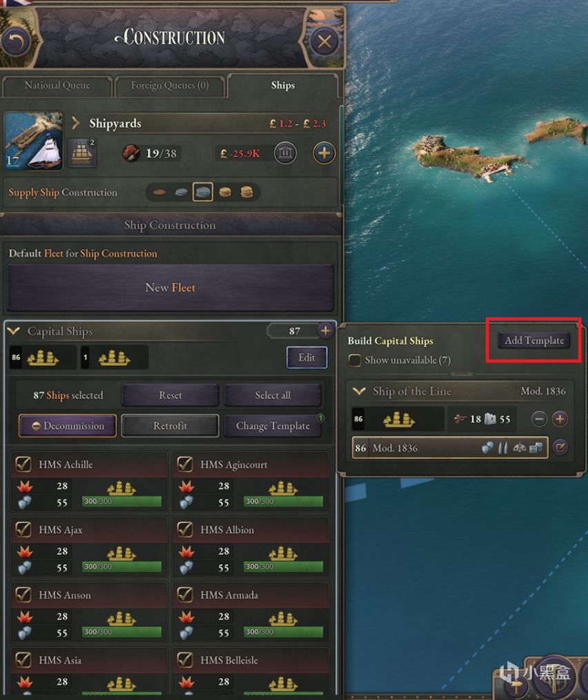Uncheck HMS Albion ship selection

[185, 529]
